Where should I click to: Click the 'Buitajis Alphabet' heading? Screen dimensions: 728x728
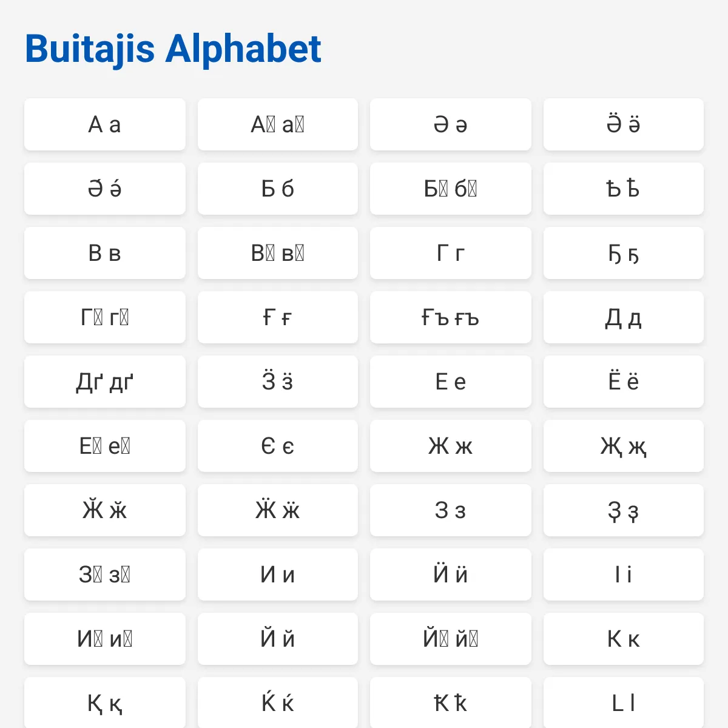tap(173, 49)
